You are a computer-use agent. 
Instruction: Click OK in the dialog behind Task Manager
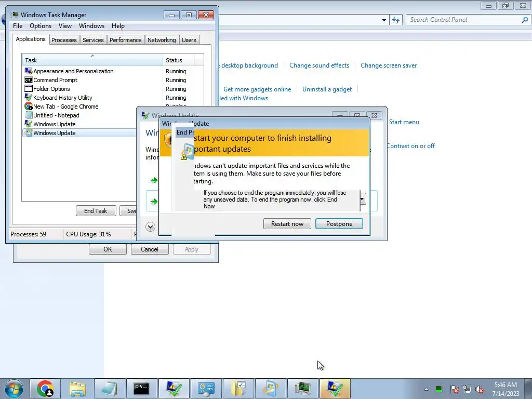coord(108,249)
